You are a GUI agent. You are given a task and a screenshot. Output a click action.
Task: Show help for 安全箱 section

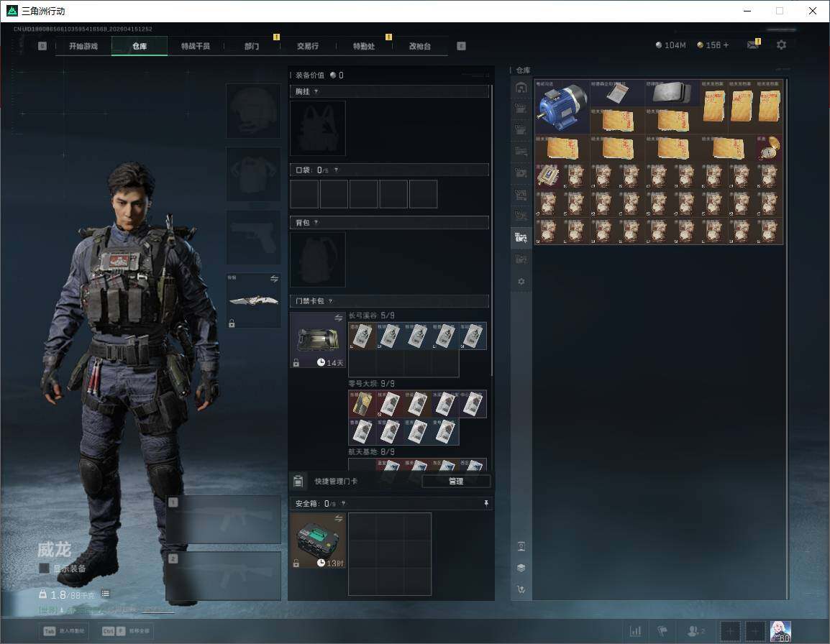[343, 503]
